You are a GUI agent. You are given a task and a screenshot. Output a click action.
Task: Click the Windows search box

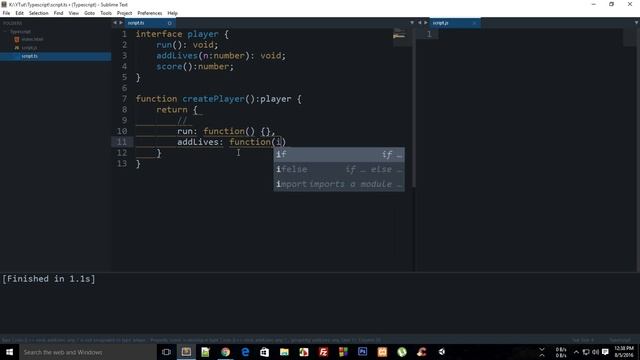coord(87,352)
